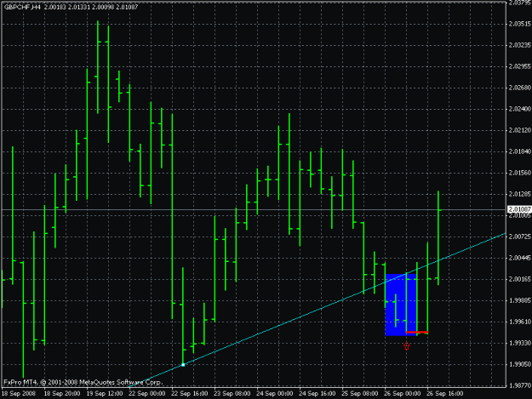This screenshot has height=399, width=532.
Task: Click the 22 Sep 00:00 time label
Action: point(147,394)
